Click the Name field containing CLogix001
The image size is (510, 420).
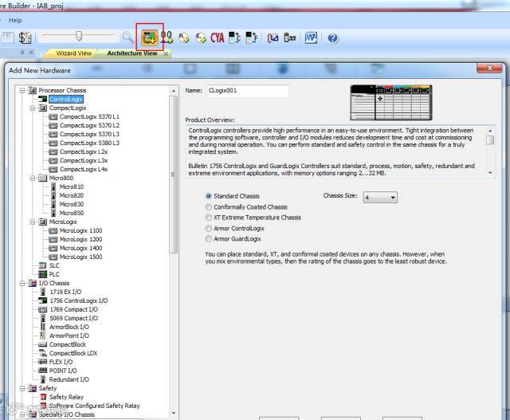coord(248,91)
